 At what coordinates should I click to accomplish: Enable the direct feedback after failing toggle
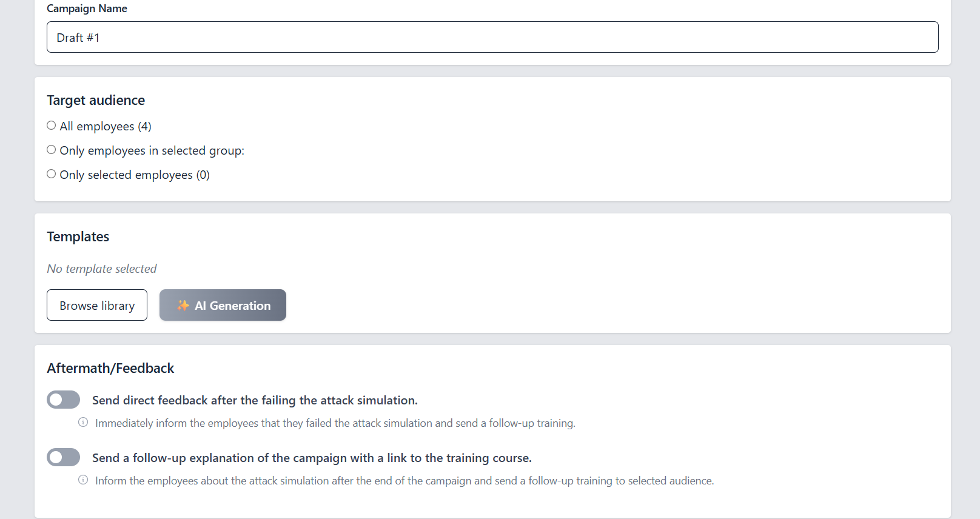pyautogui.click(x=63, y=400)
